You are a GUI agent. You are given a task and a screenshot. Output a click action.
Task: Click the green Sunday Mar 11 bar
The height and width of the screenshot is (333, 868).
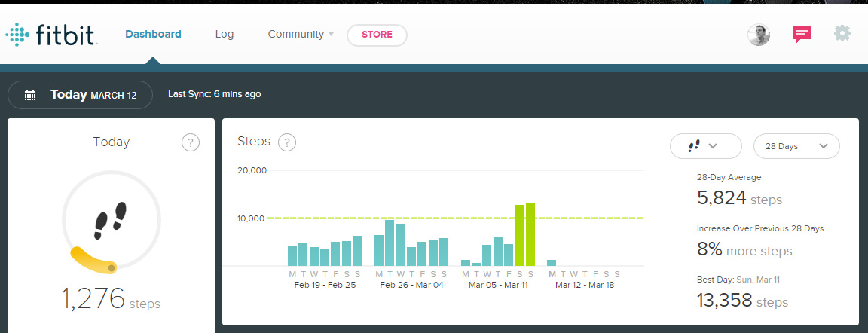click(x=530, y=234)
